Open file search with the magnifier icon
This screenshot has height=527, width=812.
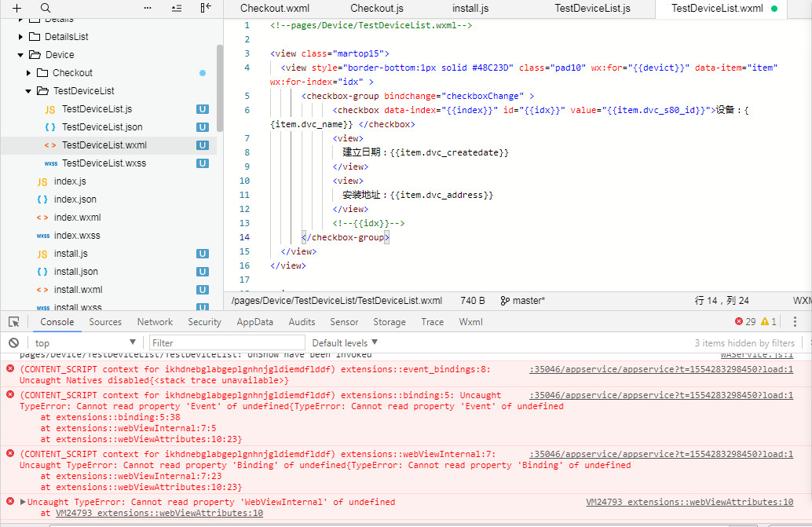tap(46, 8)
